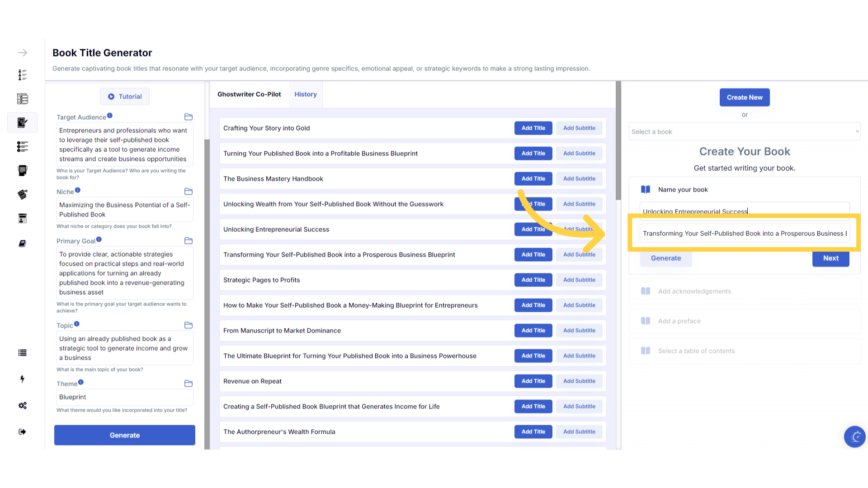Click the Create New button
Viewport: 868px width, 488px height.
point(744,98)
